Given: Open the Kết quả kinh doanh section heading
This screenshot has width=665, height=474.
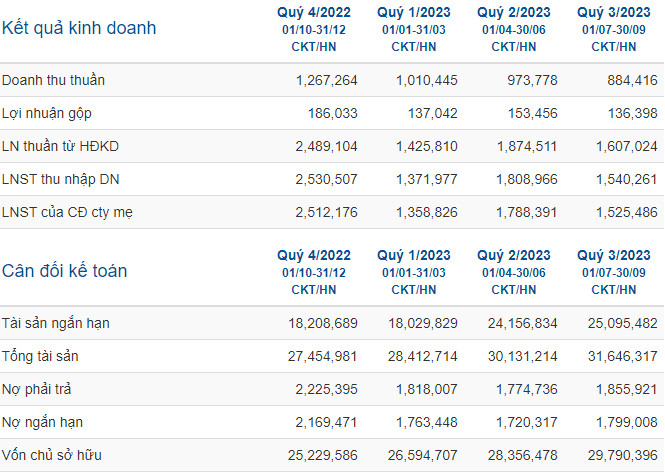Looking at the screenshot, I should point(79,28).
